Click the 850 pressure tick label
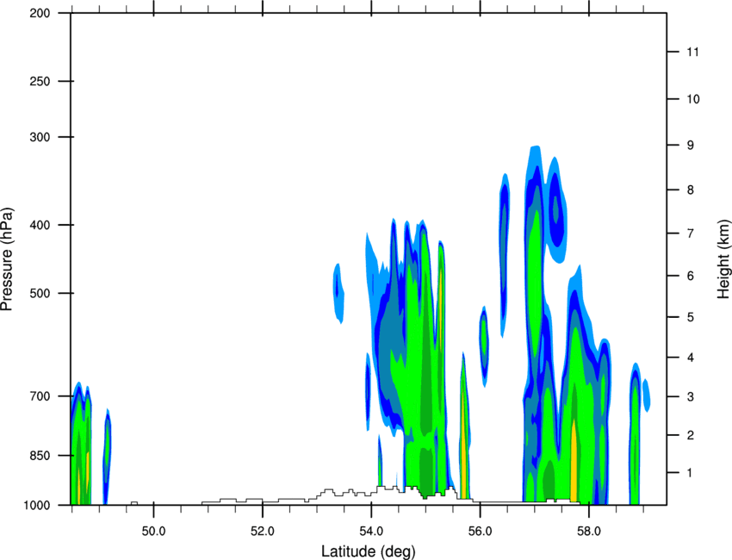 coord(40,456)
